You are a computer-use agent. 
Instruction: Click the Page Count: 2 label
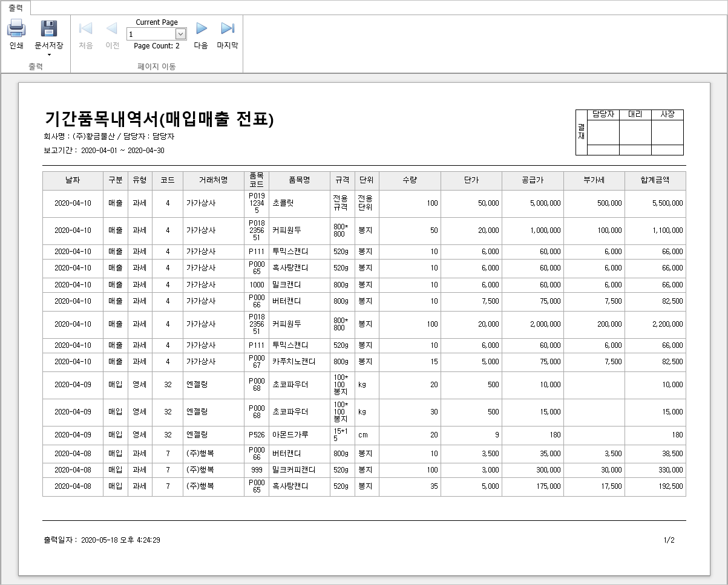tap(157, 46)
